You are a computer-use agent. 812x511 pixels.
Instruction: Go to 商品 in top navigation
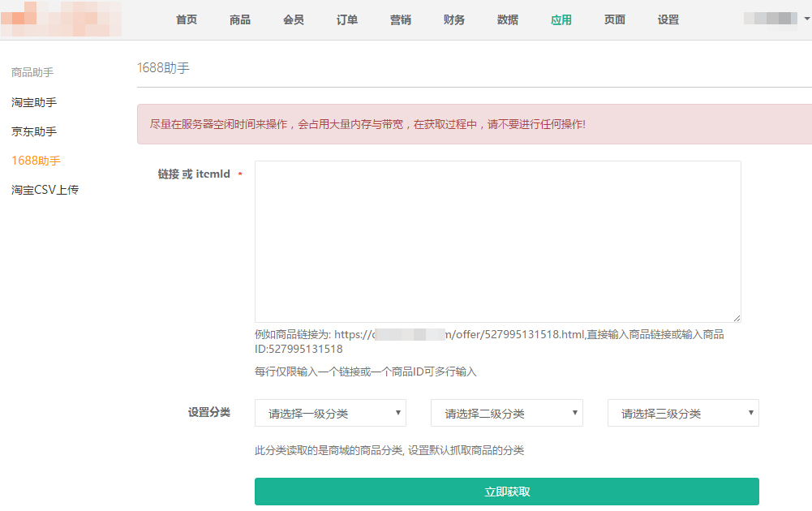coord(240,19)
